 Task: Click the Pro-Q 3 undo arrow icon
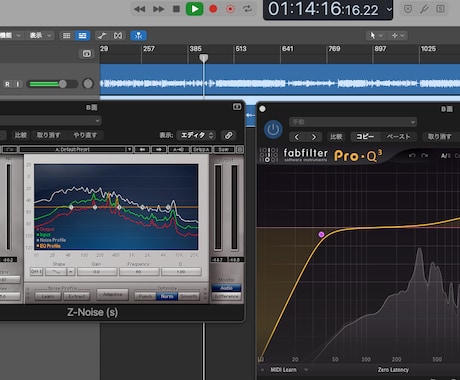point(412,156)
